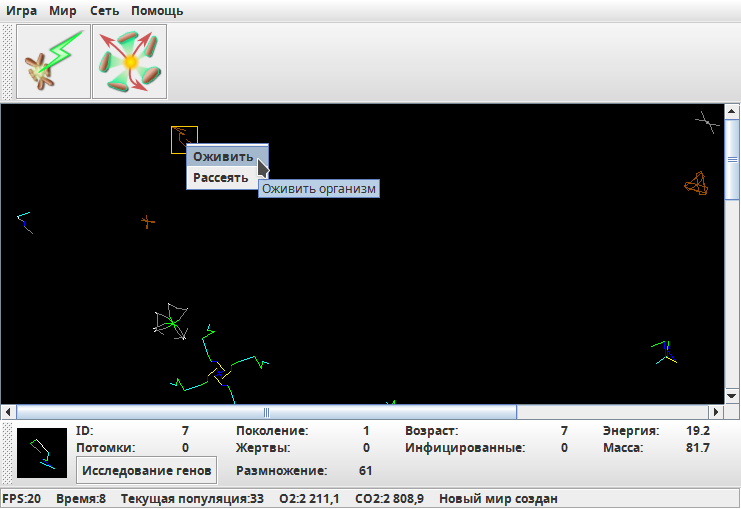Click the O2:2 211,1 status entry

pyautogui.click(x=309, y=499)
